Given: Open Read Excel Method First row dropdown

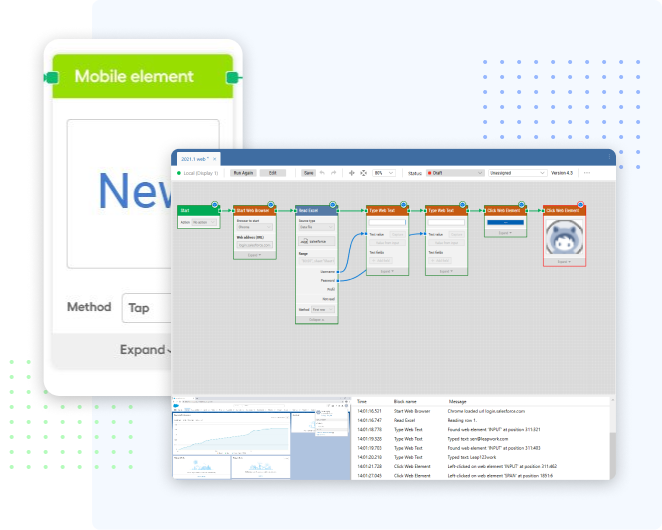Looking at the screenshot, I should 323,310.
